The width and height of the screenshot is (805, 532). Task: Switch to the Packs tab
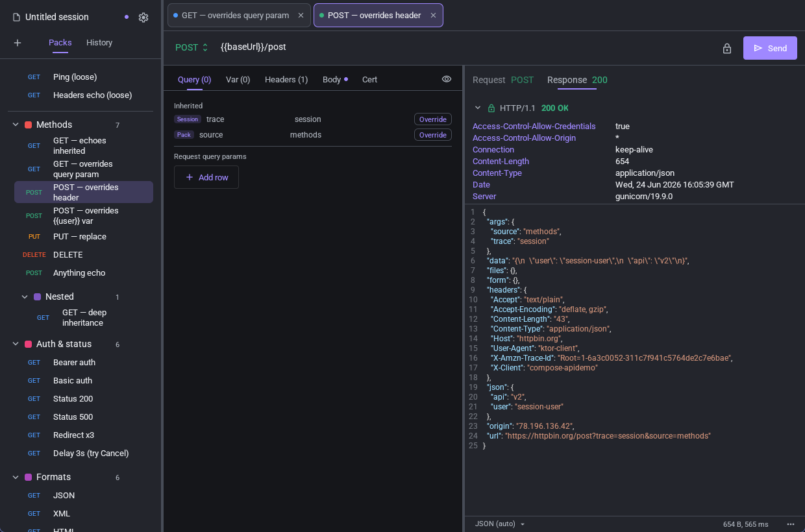60,43
